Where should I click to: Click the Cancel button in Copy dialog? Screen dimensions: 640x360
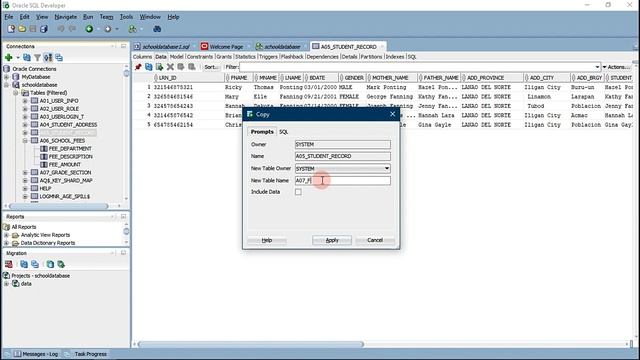coord(375,240)
